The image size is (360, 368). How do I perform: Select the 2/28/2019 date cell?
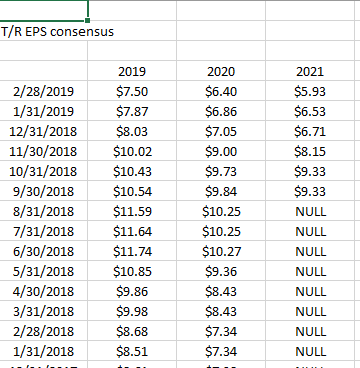click(44, 91)
